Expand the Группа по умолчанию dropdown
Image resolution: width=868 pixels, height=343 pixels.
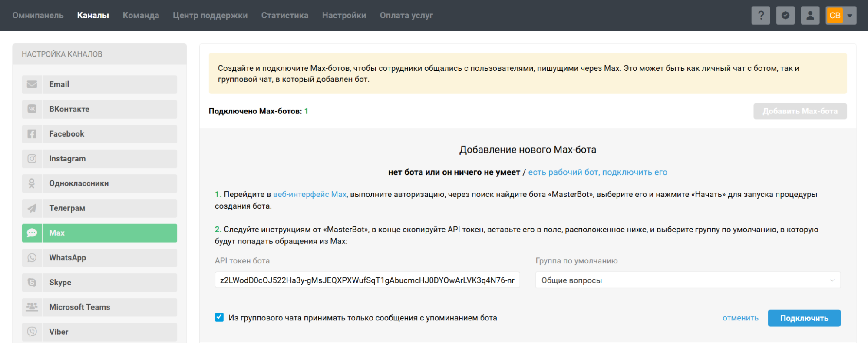coord(687,280)
